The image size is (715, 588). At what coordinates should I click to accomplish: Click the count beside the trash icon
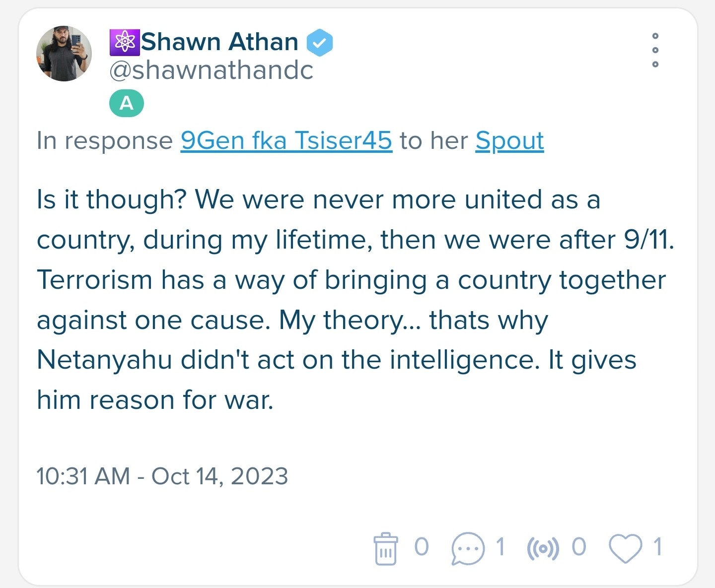[x=421, y=547]
